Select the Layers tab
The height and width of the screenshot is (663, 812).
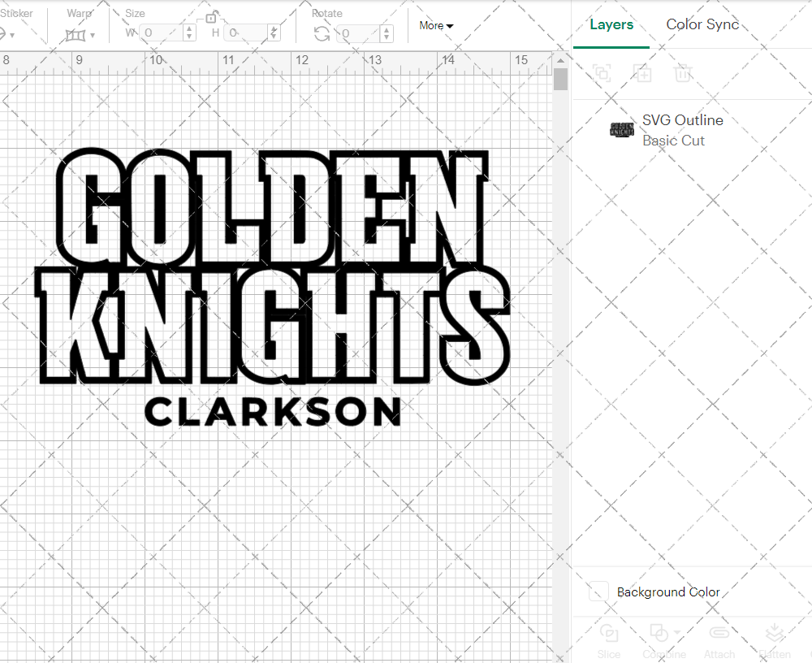pyautogui.click(x=611, y=24)
